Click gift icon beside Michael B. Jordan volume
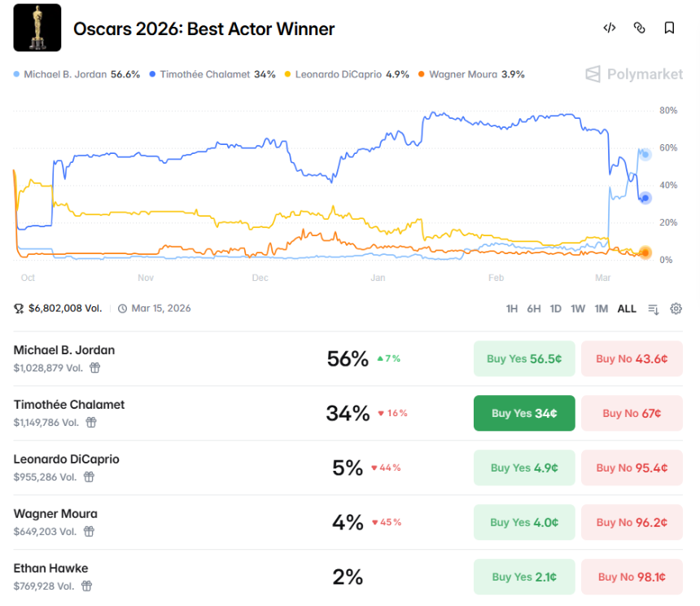This screenshot has height=606, width=700. (95, 367)
